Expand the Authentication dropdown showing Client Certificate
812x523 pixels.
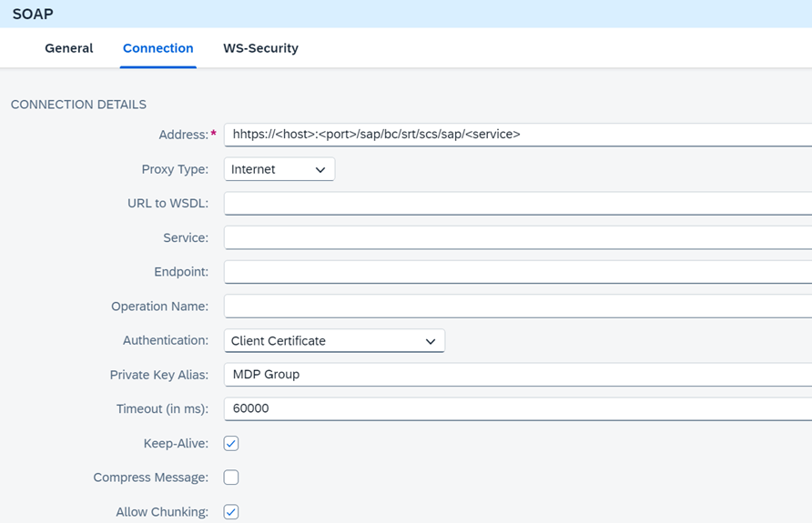(x=333, y=341)
